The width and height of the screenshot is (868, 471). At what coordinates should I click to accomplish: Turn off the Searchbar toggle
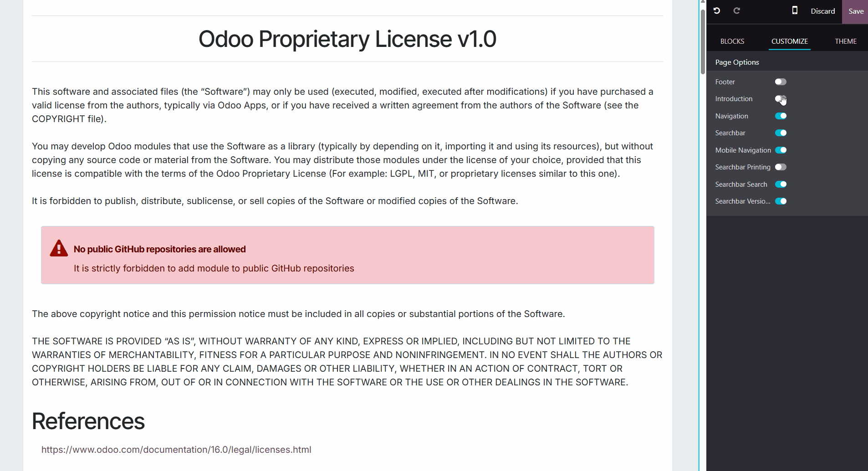(x=781, y=133)
